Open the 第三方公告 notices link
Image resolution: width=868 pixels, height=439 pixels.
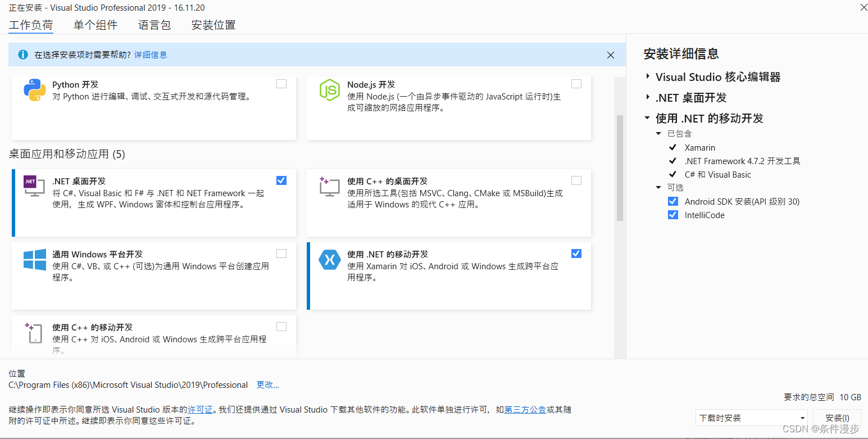[x=525, y=410]
